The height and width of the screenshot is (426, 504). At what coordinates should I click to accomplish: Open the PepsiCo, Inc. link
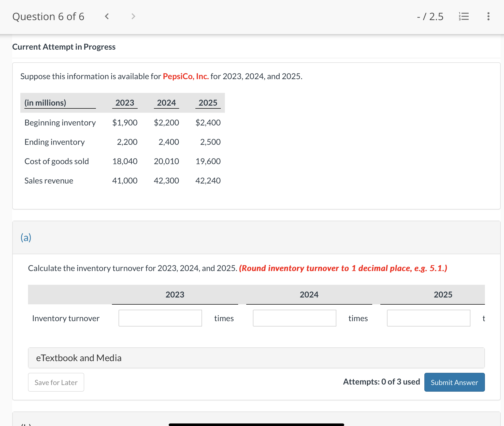click(x=185, y=76)
